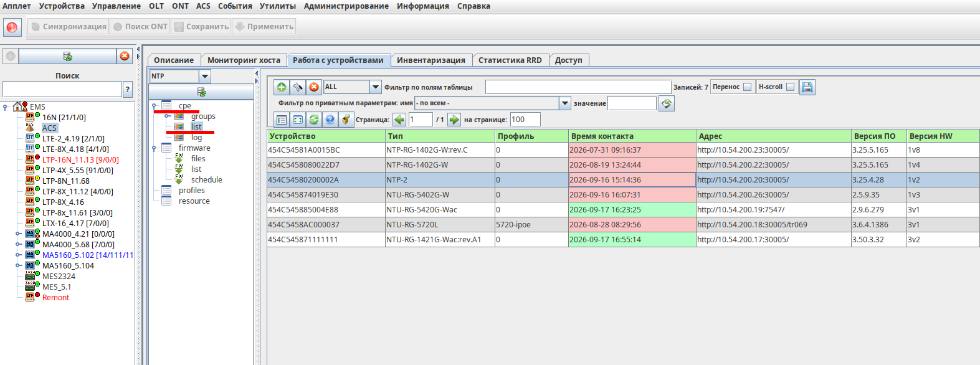Enable the Перенос checkbox
The width and height of the screenshot is (980, 365).
point(748,87)
